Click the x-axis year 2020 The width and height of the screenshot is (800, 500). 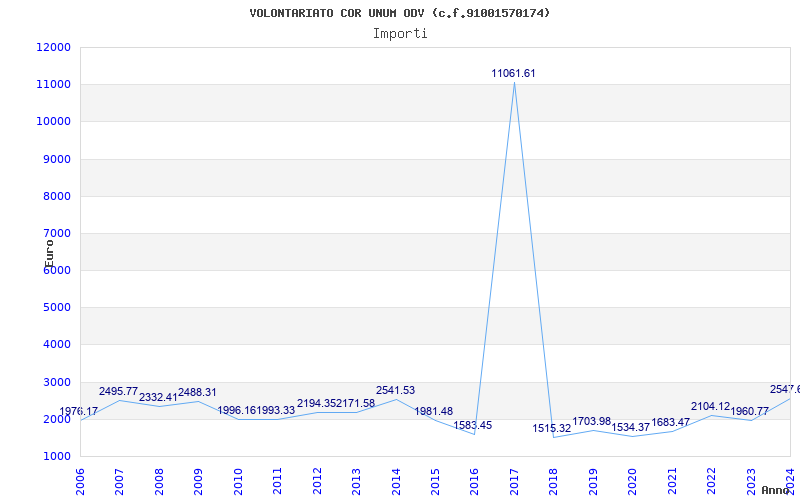[x=633, y=482]
